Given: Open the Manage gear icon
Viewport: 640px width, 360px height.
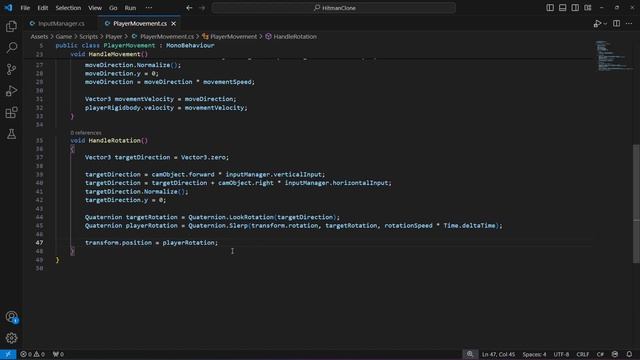Looking at the screenshot, I should (x=11, y=338).
